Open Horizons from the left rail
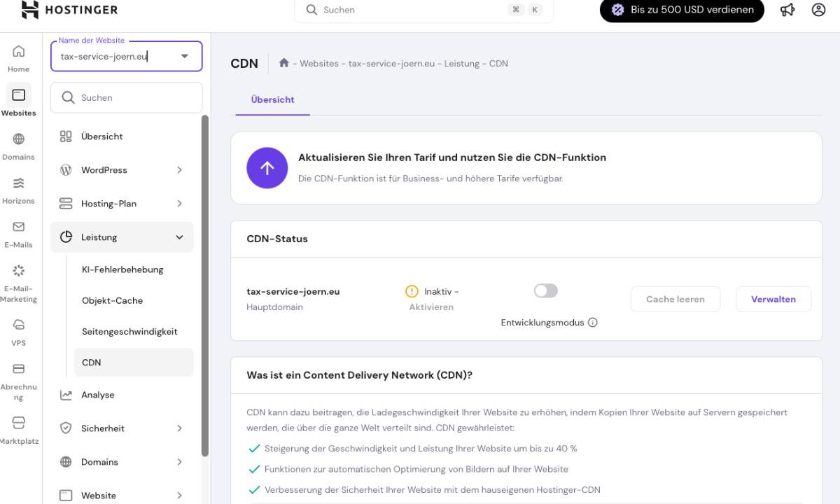The width and height of the screenshot is (840, 504). [19, 183]
